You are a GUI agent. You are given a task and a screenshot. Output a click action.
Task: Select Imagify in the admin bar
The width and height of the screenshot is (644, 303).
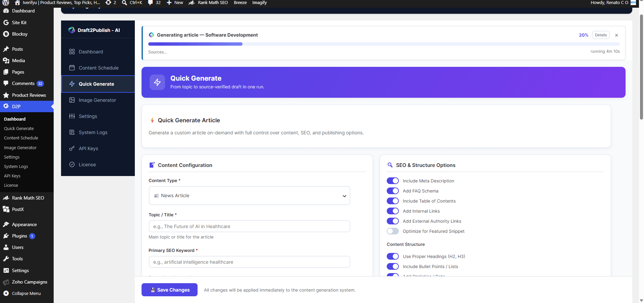(260, 3)
